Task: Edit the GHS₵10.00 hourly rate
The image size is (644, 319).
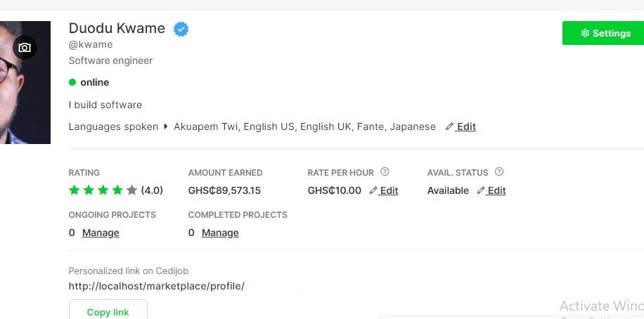Action: [x=389, y=190]
